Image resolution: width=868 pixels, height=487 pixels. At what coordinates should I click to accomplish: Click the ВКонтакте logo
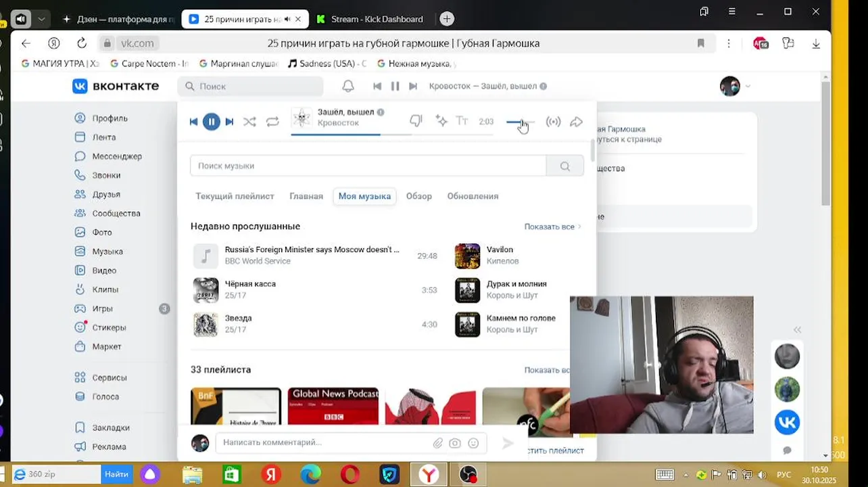116,86
